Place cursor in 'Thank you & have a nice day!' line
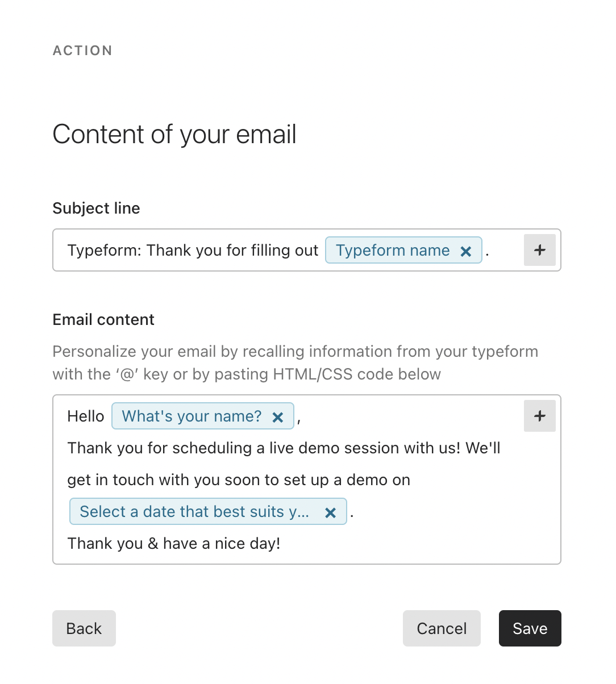 pyautogui.click(x=174, y=543)
